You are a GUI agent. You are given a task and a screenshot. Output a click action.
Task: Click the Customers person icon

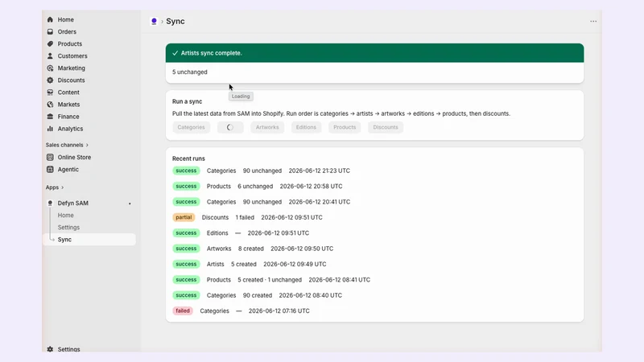[x=50, y=56]
